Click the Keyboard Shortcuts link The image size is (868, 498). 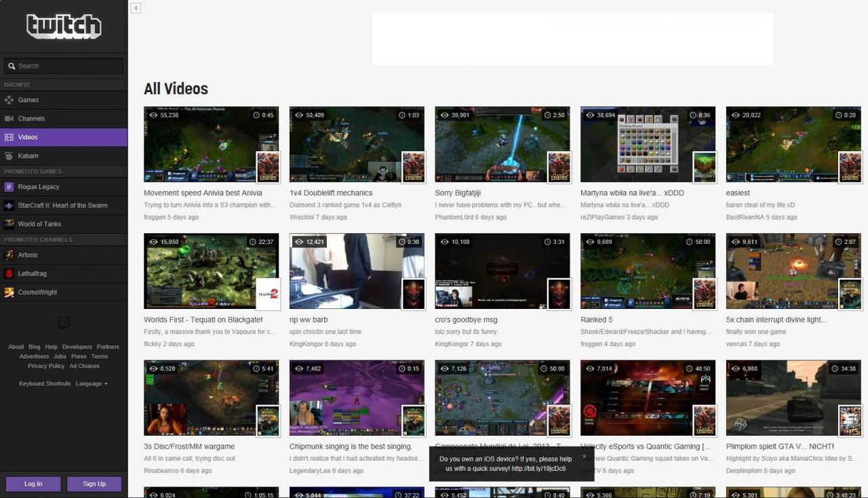[45, 383]
